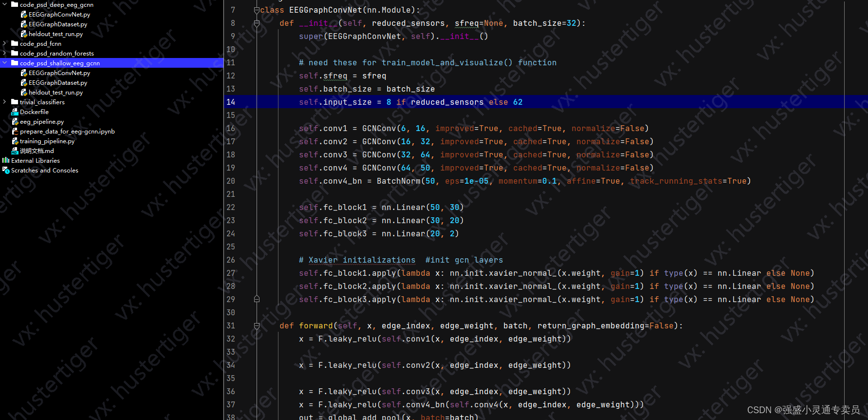Open EEGGraphDataset.py under code_psd_deep_eeg_gcnn
The width and height of the screenshot is (868, 420).
pyautogui.click(x=58, y=24)
